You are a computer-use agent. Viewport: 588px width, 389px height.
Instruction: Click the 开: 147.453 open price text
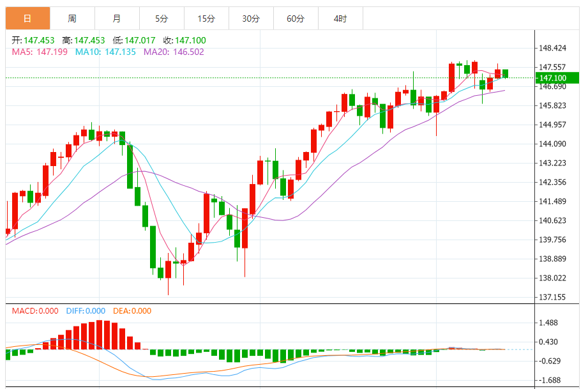(33, 40)
